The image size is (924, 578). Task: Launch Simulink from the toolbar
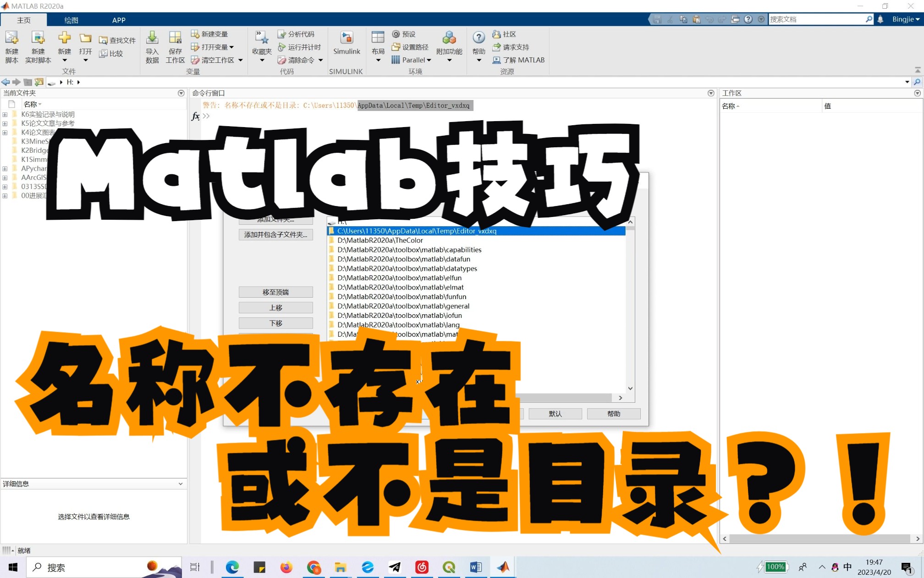[346, 43]
